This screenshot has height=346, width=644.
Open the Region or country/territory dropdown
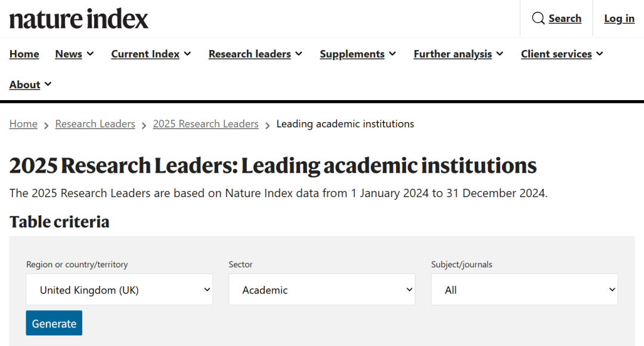pos(119,290)
